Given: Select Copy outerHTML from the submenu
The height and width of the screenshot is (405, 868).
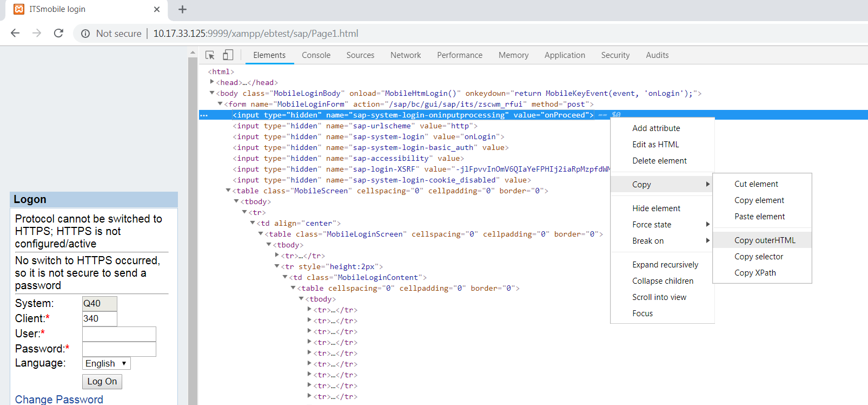Looking at the screenshot, I should tap(765, 240).
